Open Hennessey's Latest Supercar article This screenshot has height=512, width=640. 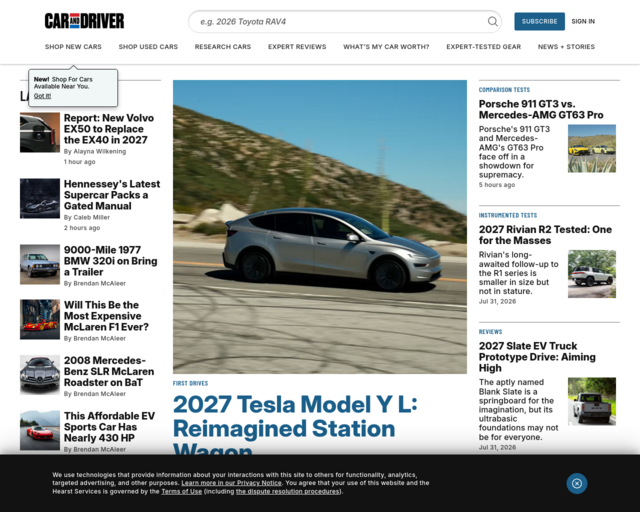point(112,195)
